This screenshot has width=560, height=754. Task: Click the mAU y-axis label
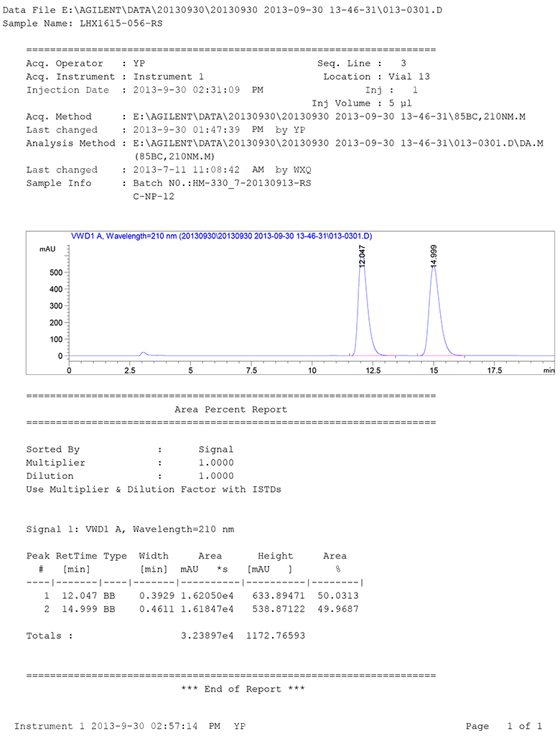[x=47, y=249]
